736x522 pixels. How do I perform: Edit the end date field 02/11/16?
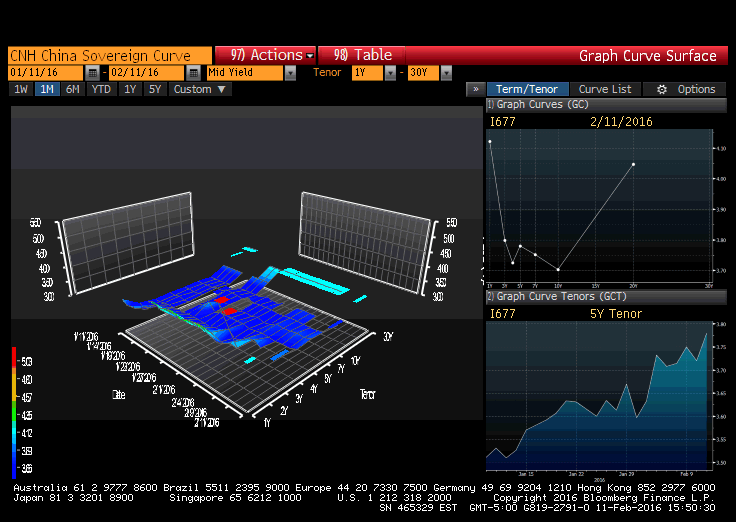pyautogui.click(x=146, y=73)
